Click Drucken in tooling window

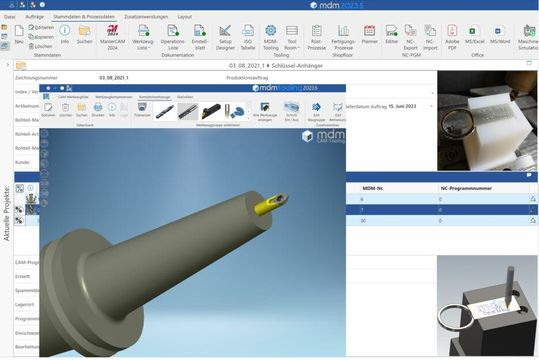(98, 110)
